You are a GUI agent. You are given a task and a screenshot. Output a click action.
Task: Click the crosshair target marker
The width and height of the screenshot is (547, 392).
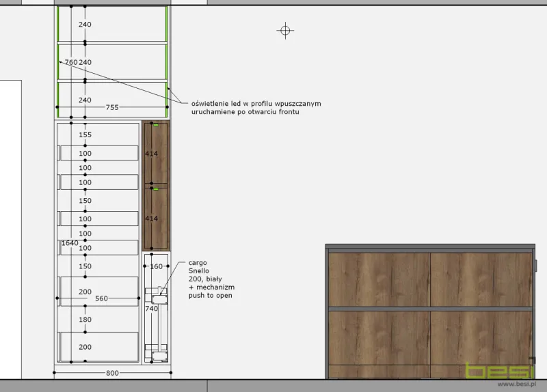point(285,31)
